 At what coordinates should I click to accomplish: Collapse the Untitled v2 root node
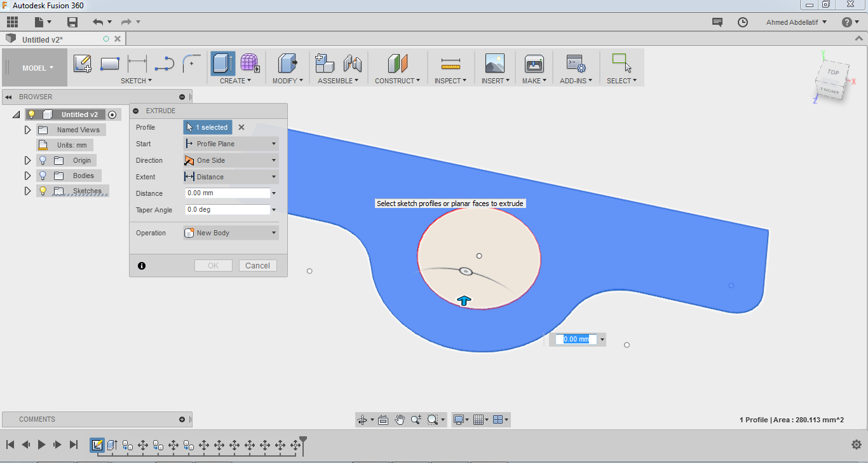[16, 114]
